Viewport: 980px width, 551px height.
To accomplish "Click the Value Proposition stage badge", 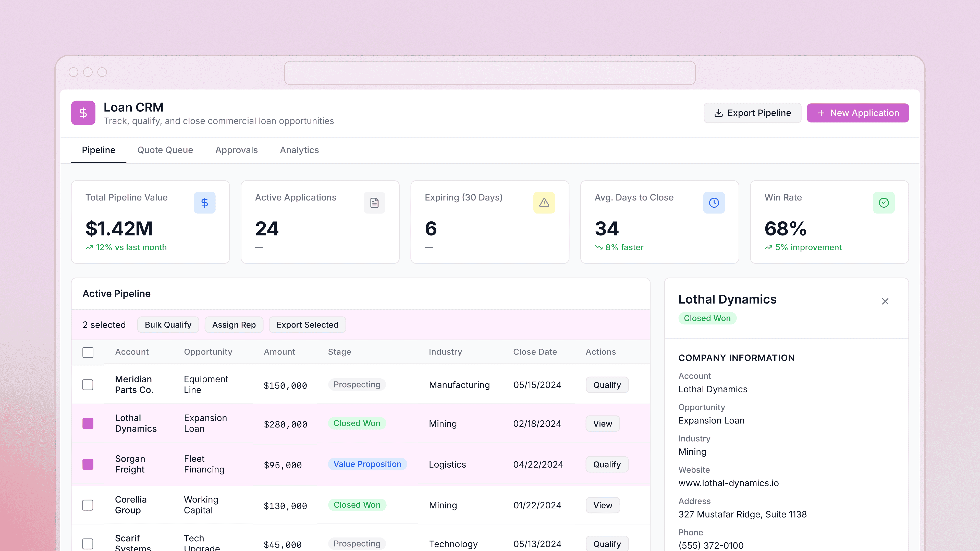I will 367,464.
